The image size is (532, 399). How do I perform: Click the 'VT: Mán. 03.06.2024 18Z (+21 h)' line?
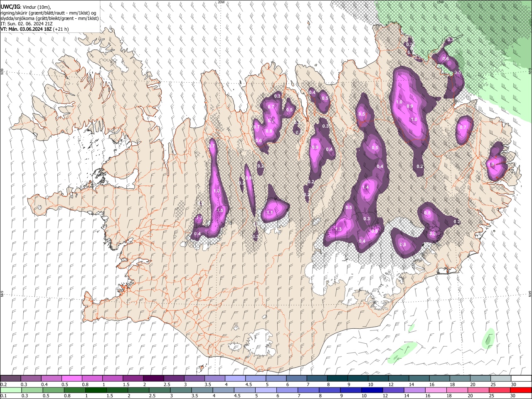pyautogui.click(x=35, y=29)
